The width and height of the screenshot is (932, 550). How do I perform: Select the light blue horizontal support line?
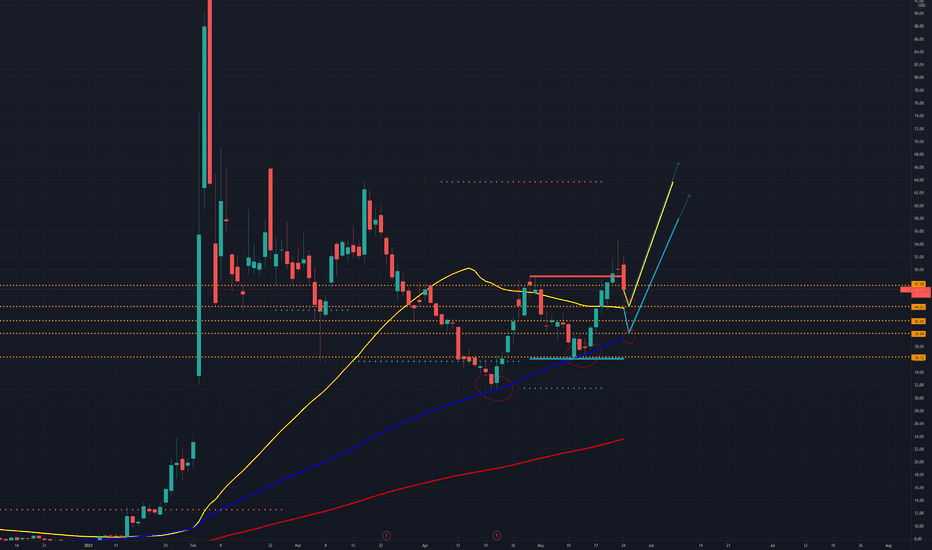point(577,359)
